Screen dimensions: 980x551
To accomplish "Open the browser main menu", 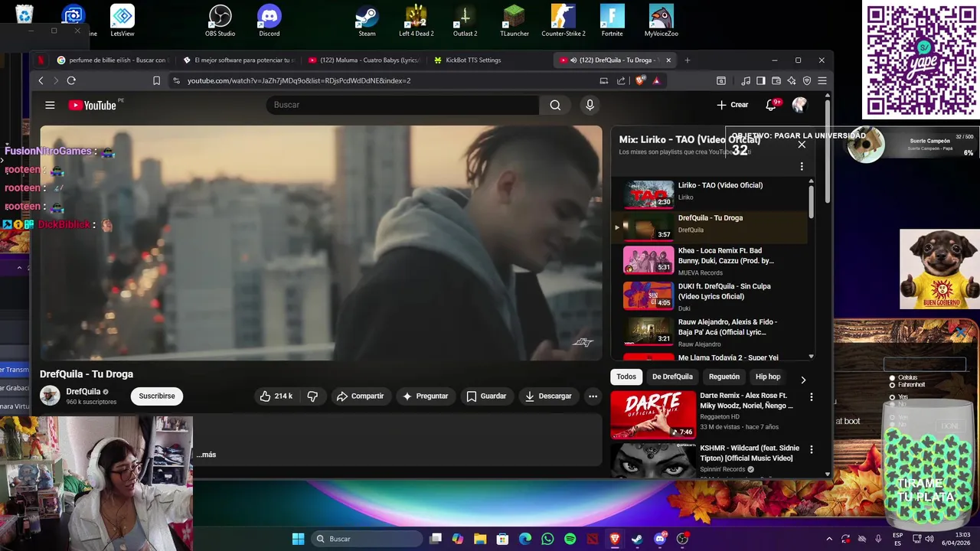I will click(x=822, y=80).
